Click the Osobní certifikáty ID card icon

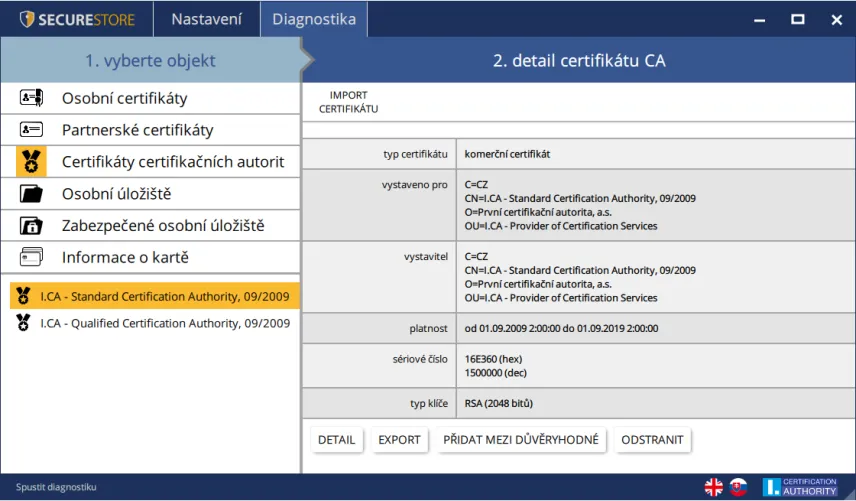click(31, 98)
